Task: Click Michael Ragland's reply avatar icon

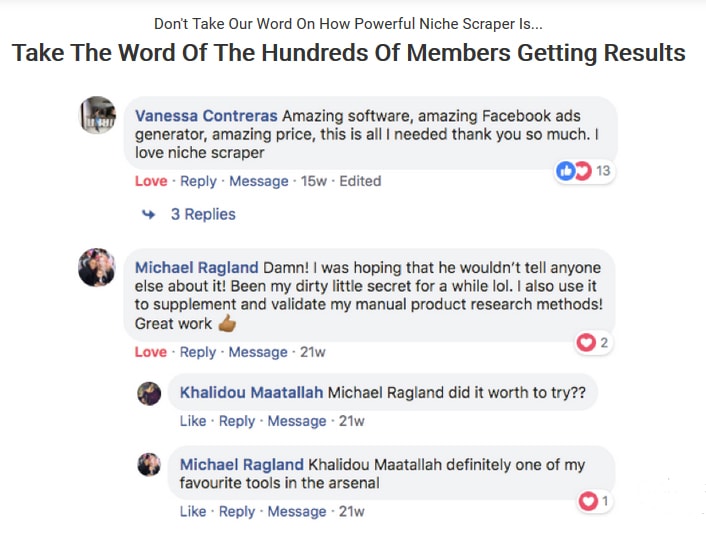Action: pyautogui.click(x=149, y=465)
